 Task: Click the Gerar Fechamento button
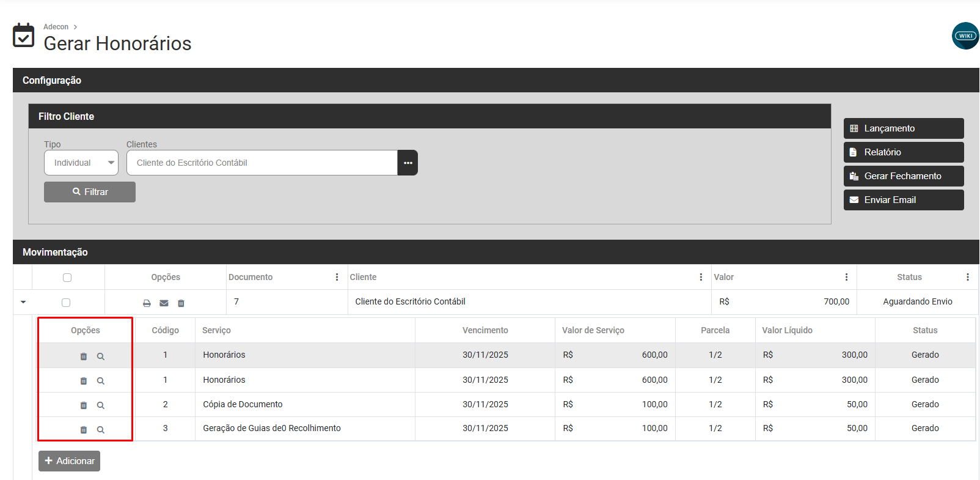tap(903, 176)
